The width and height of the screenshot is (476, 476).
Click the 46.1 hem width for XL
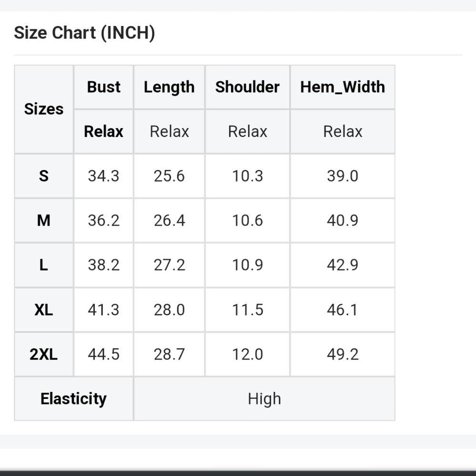tap(343, 310)
